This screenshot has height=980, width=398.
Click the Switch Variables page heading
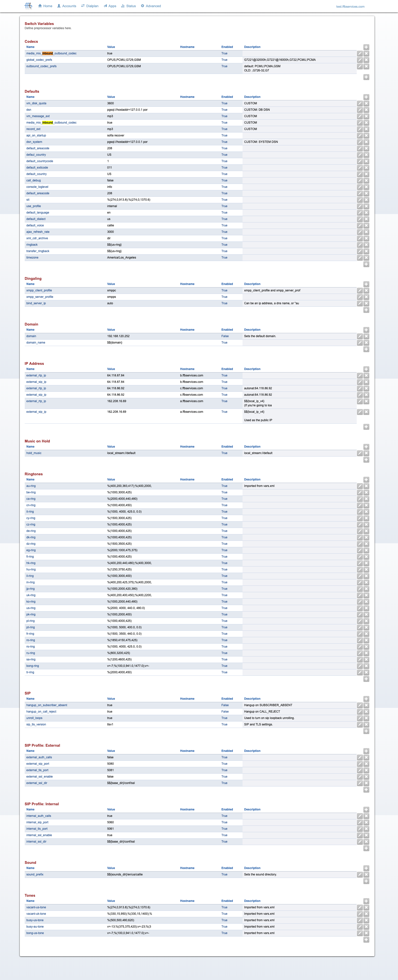coord(39,23)
